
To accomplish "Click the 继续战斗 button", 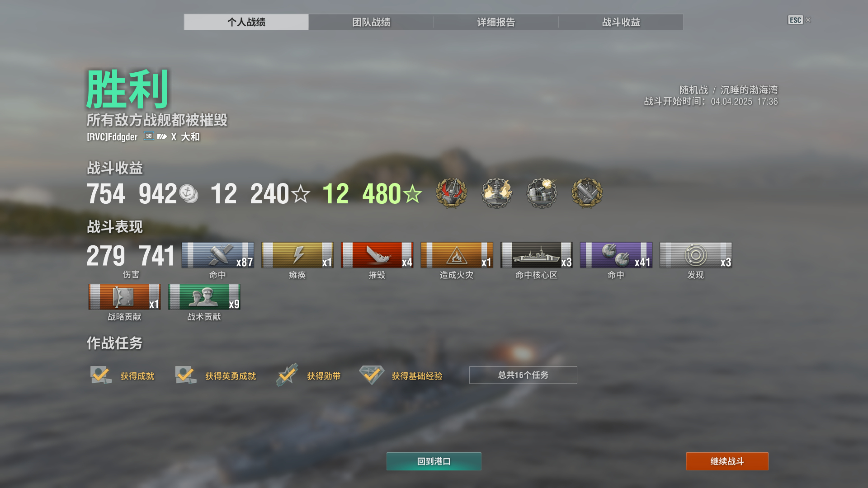I will point(727,461).
